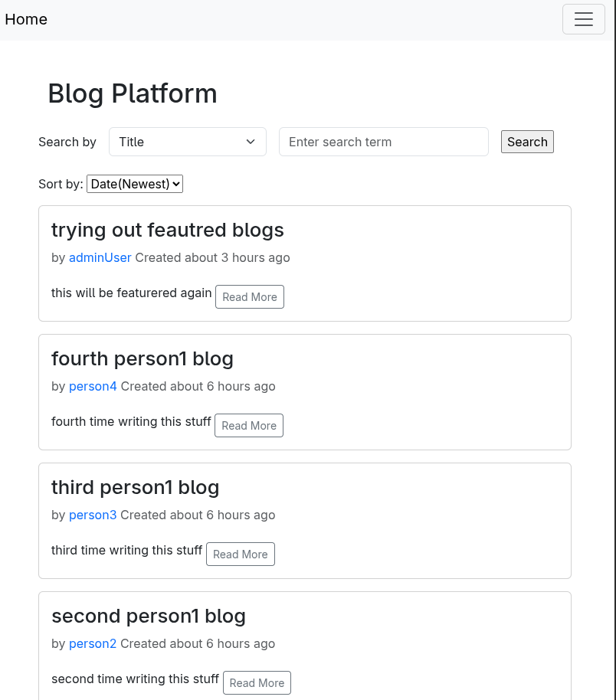Click the "third person1 blog" title
The width and height of the screenshot is (616, 700).
click(x=136, y=487)
